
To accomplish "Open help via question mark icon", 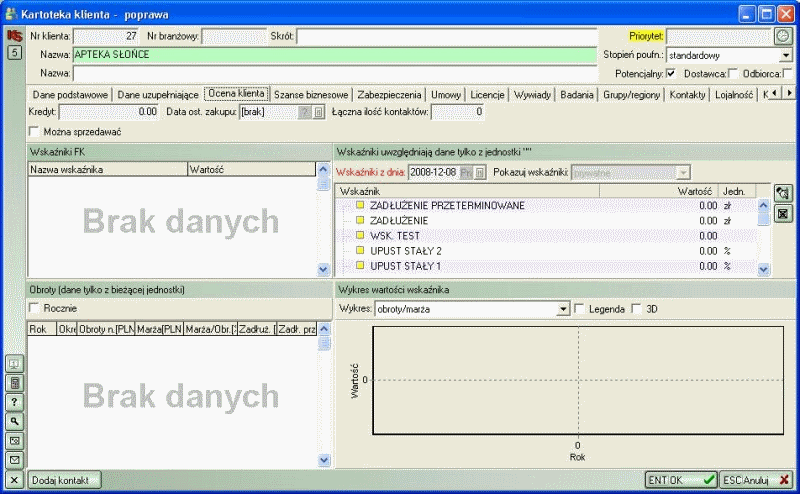I will pyautogui.click(x=14, y=402).
